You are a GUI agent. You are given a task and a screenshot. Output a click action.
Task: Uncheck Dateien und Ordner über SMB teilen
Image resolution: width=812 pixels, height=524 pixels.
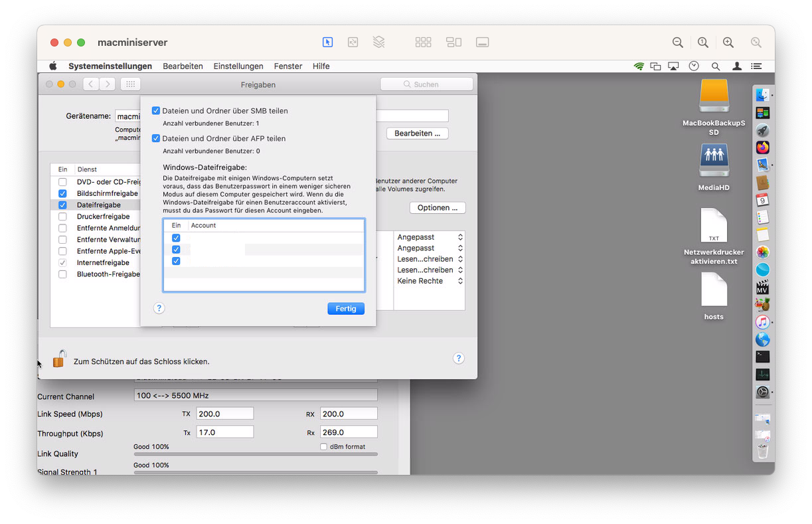click(156, 111)
